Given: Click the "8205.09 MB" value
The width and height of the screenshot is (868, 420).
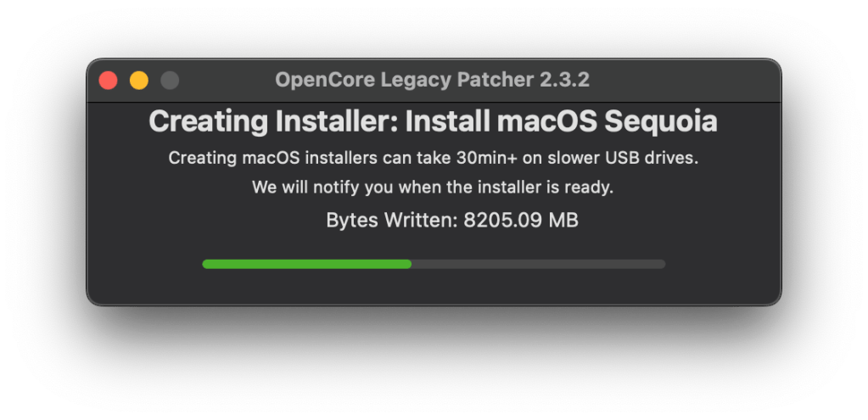Looking at the screenshot, I should tap(521, 221).
